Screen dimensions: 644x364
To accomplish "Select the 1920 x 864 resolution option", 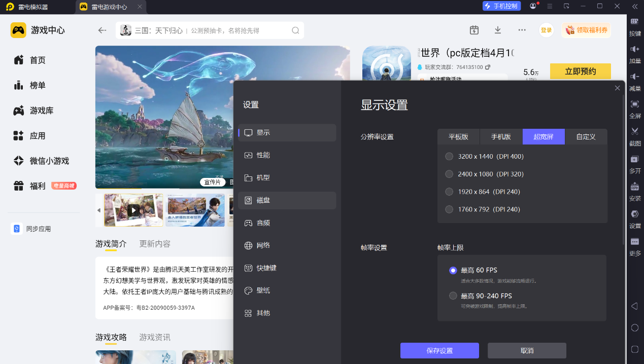I will (449, 192).
